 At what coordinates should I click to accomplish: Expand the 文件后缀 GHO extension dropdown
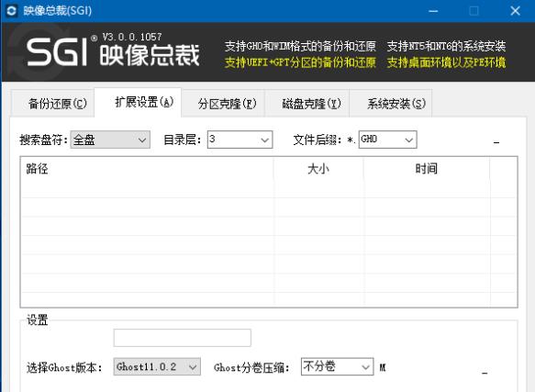(x=387, y=140)
